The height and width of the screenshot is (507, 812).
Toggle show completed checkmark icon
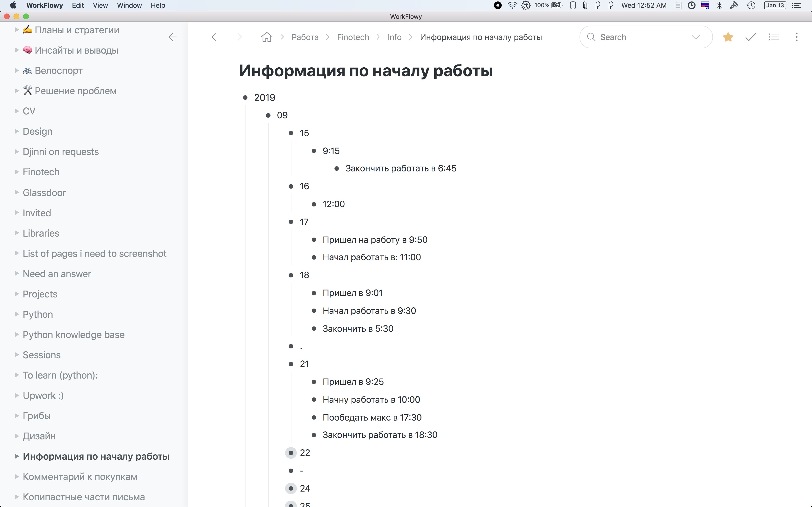(751, 37)
